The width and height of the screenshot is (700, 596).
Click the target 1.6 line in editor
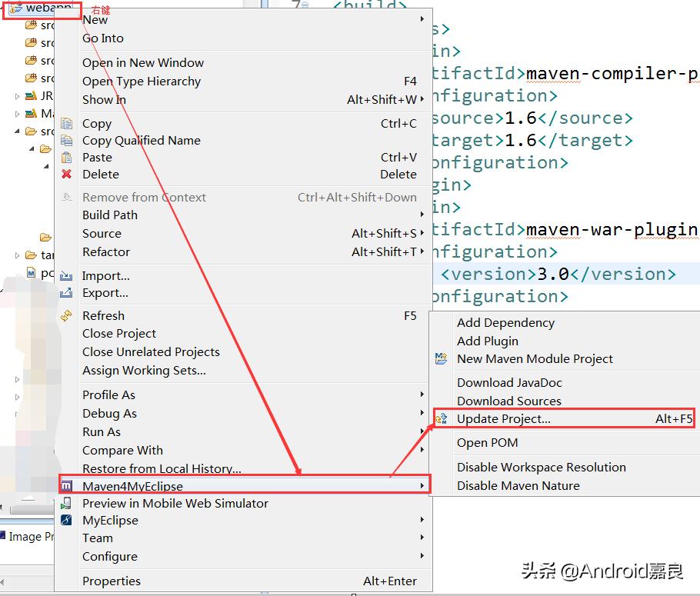pos(532,141)
